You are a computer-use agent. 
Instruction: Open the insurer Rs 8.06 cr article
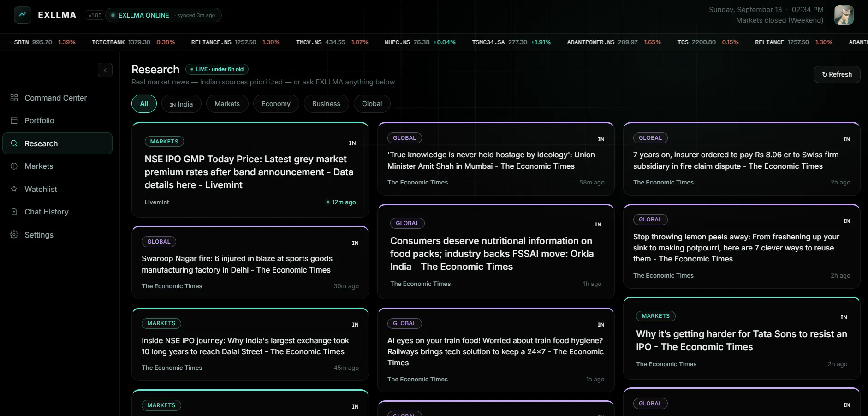[x=742, y=159]
